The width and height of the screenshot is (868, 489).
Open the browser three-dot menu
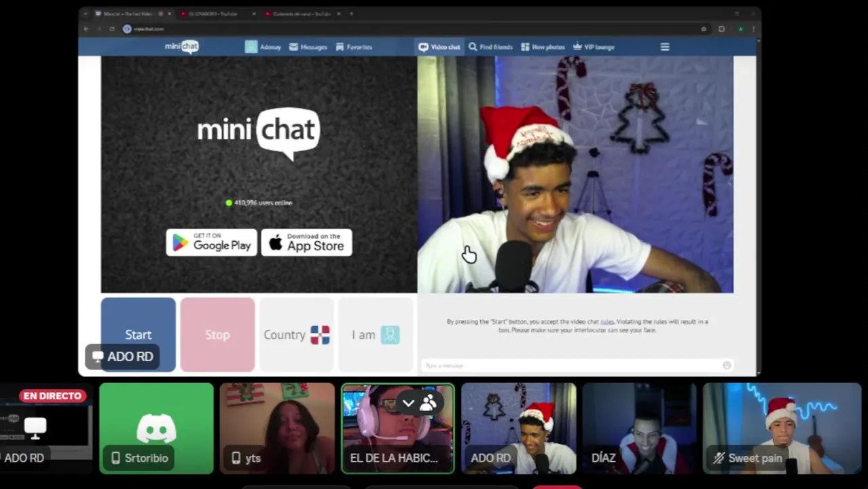pyautogui.click(x=753, y=29)
